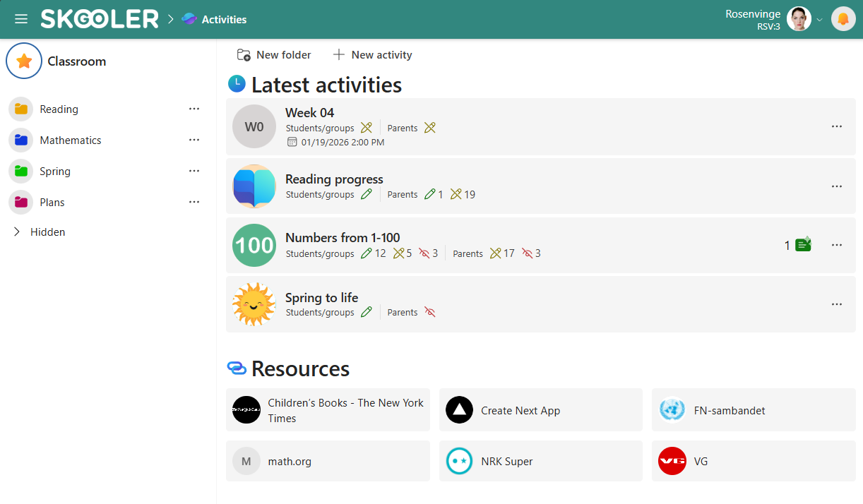Click the Resources chain link icon

click(237, 368)
